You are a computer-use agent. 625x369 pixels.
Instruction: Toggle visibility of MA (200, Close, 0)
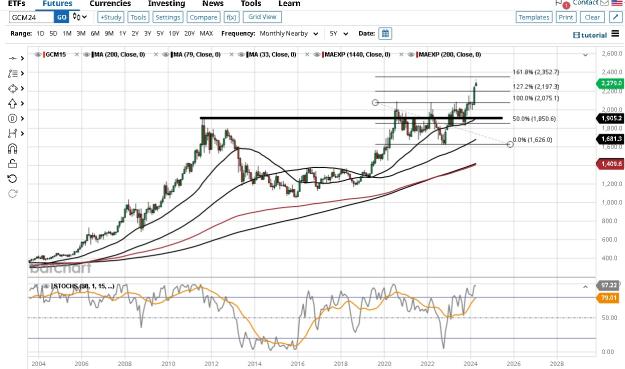(86, 55)
